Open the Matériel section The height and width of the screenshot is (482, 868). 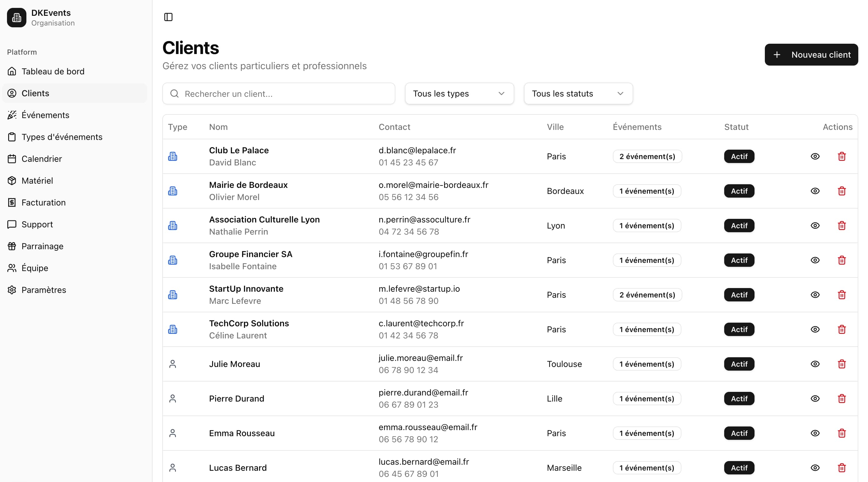[38, 180]
